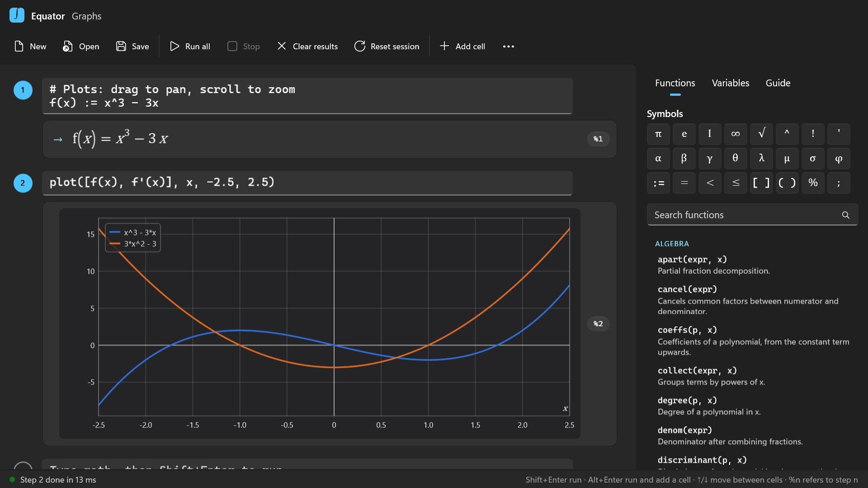Insert the pi symbol
Image resolution: width=868 pixels, height=488 pixels.
[658, 134]
